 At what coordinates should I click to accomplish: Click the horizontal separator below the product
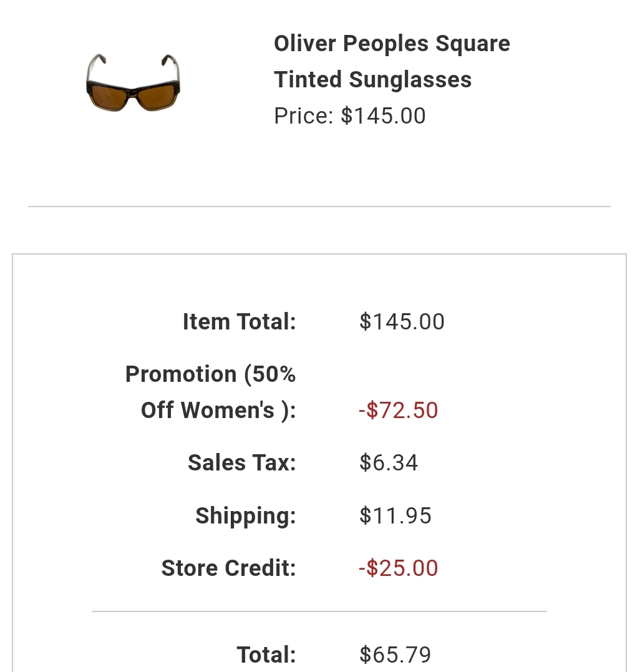[319, 207]
